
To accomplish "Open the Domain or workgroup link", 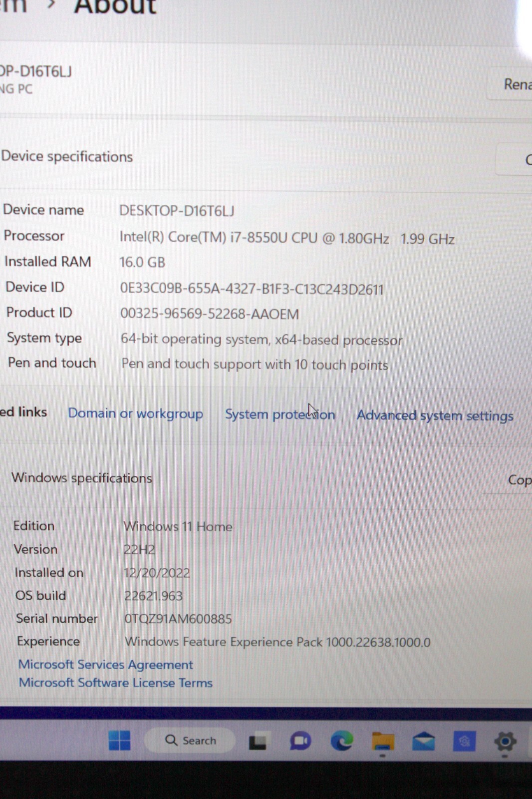I will point(135,413).
